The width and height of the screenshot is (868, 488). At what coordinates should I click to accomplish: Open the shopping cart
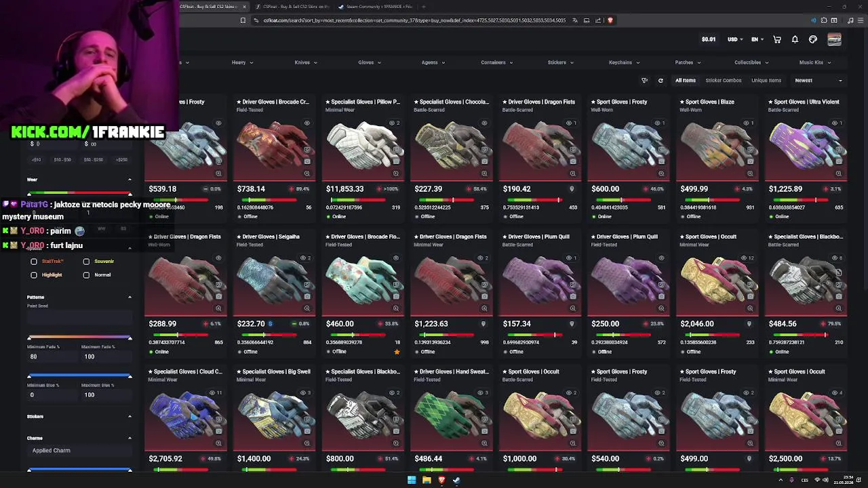(x=777, y=39)
